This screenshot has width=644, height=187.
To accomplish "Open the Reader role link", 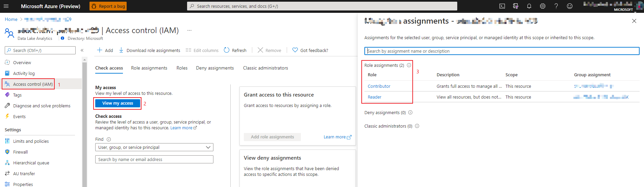I will 375,97.
